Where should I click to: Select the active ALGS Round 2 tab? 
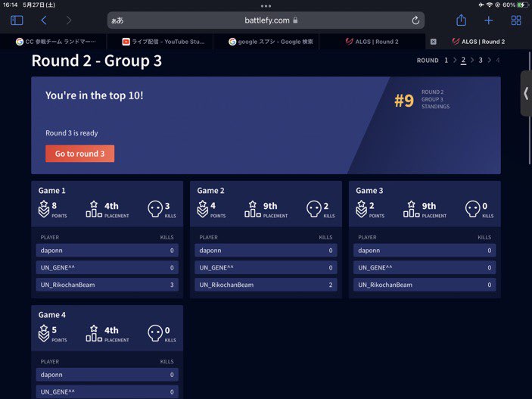click(479, 42)
